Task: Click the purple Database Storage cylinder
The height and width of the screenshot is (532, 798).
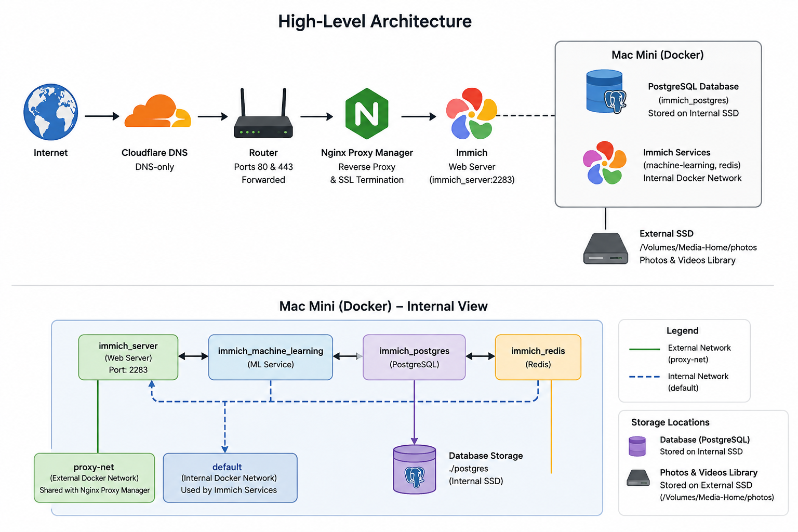Action: 415,469
